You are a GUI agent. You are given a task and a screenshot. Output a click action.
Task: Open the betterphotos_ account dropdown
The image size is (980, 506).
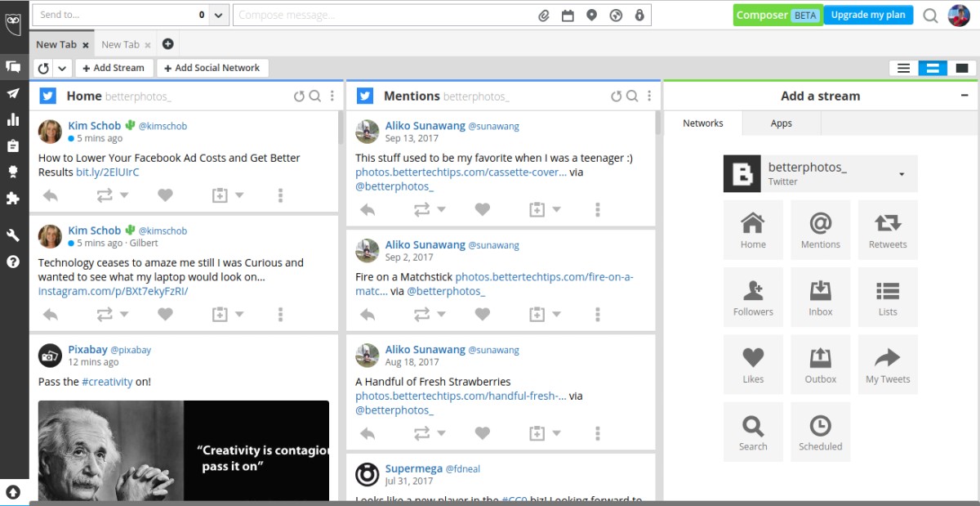tap(901, 173)
